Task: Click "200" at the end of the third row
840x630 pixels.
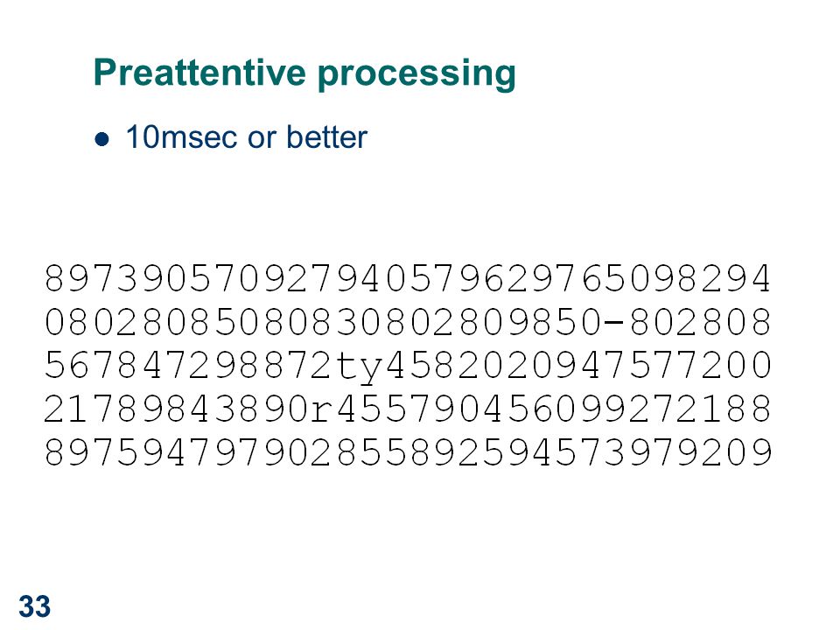Action: 736,366
